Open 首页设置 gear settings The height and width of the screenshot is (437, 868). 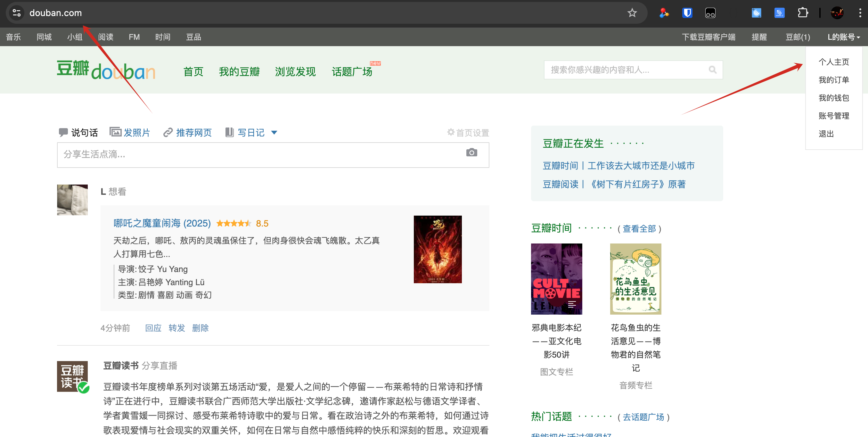click(468, 132)
